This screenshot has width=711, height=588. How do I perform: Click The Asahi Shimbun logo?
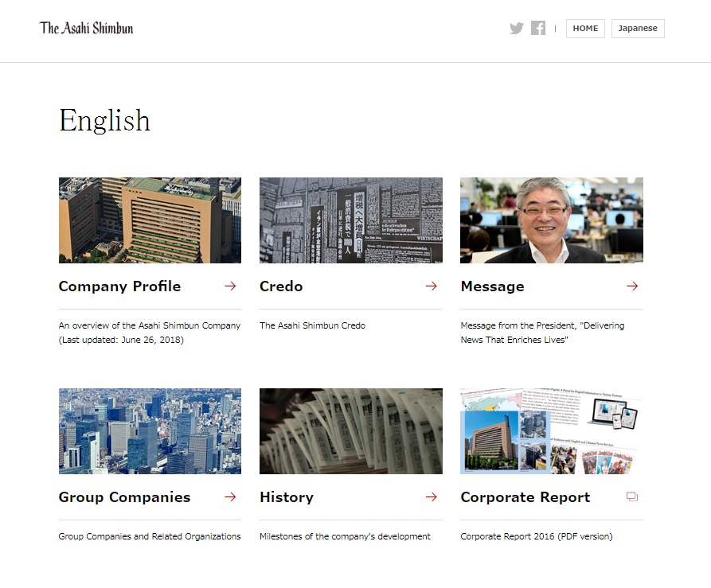(x=87, y=28)
